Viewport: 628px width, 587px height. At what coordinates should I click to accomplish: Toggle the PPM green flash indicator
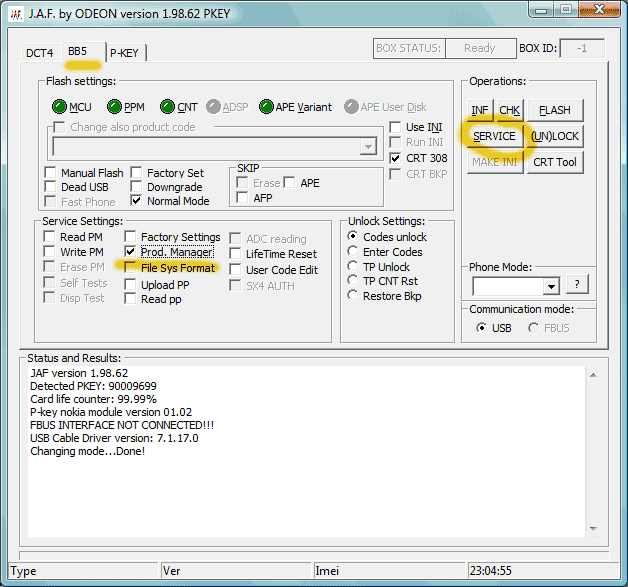114,107
